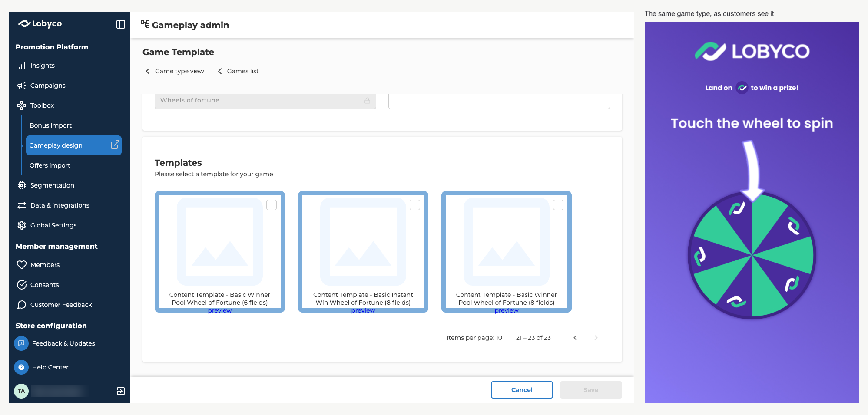This screenshot has height=415, width=868.
Task: Touch the spin wheel in customer preview
Action: pos(752,255)
